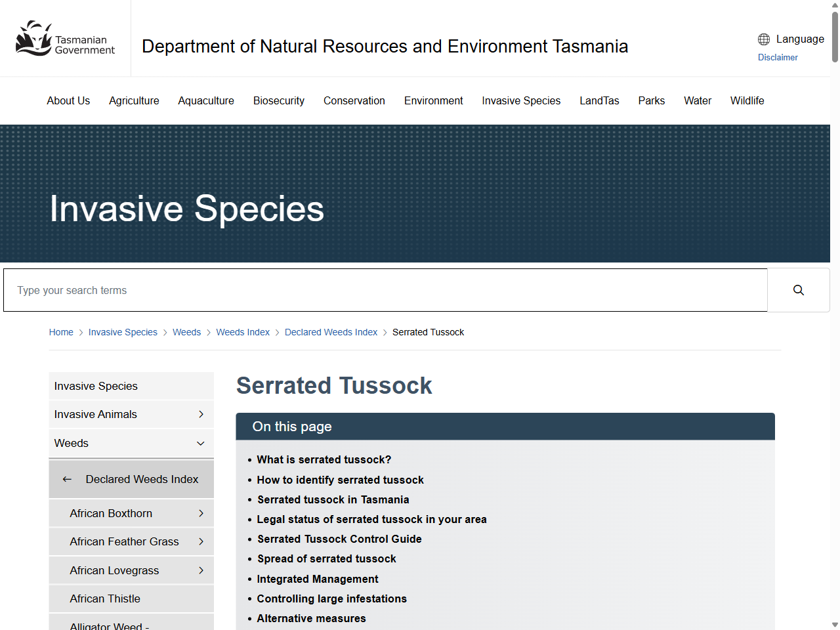Image resolution: width=840 pixels, height=630 pixels.
Task: Click the back arrow on Declared Weeds Index
Action: pyautogui.click(x=67, y=479)
